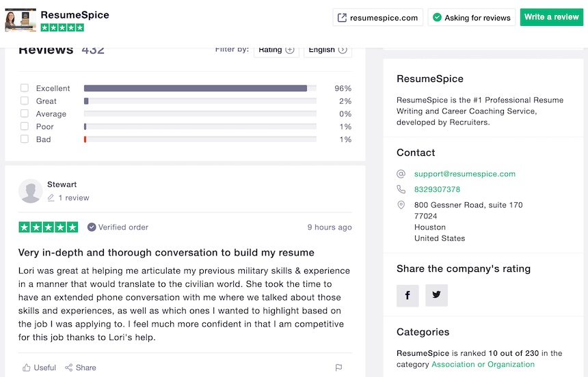Click the Useful thumbs-up icon
This screenshot has width=588, height=377.
[27, 367]
